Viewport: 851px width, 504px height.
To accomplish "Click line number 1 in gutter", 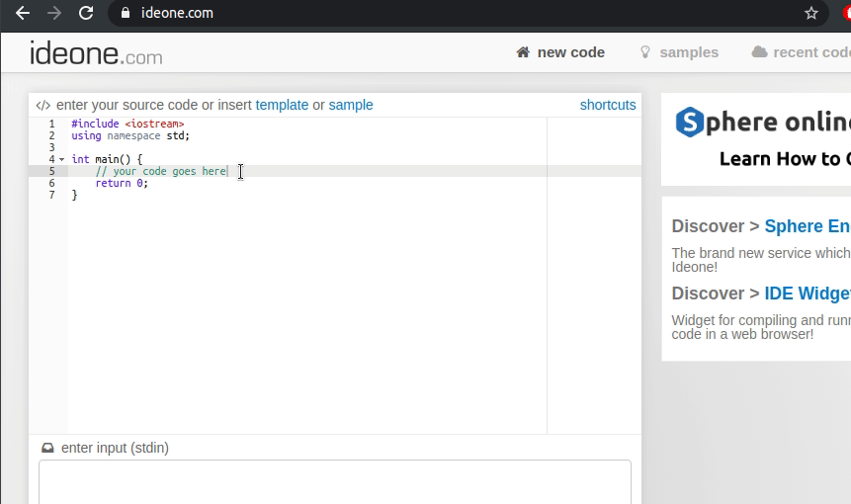I will click(x=52, y=124).
